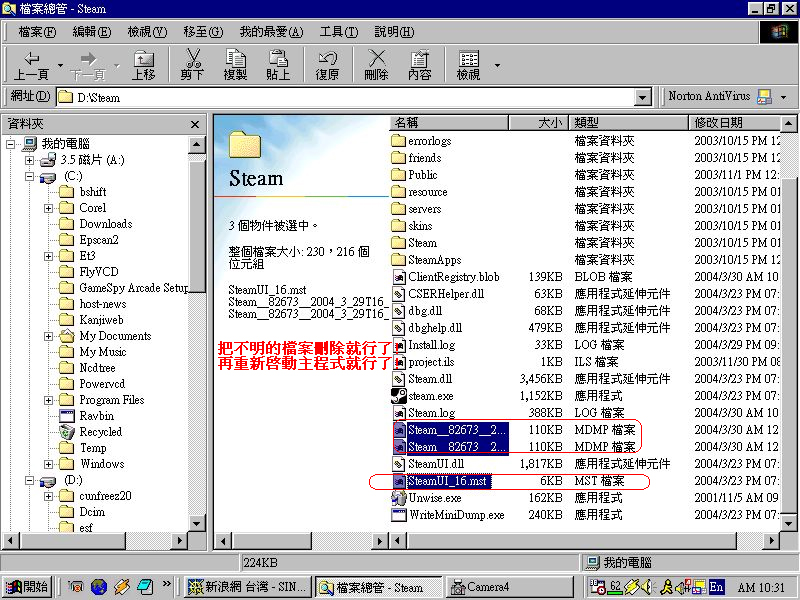Click the Forward (下一頁) toolbar button
800x600 pixels.
point(88,65)
